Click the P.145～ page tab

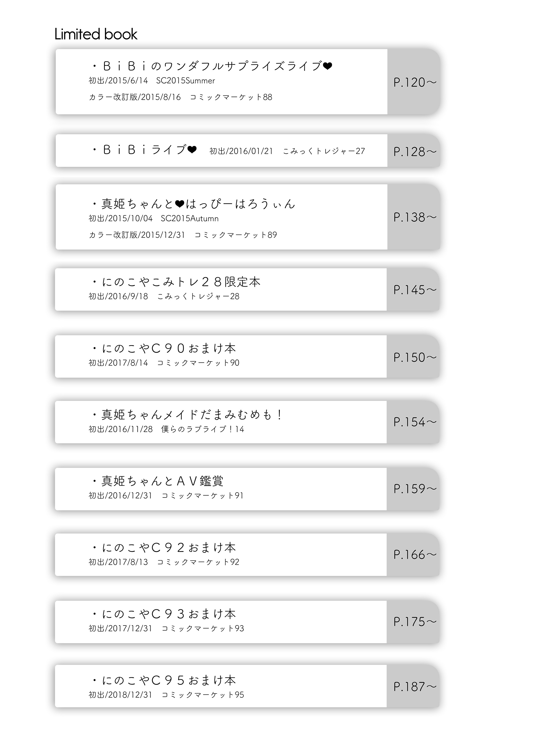[x=413, y=289]
